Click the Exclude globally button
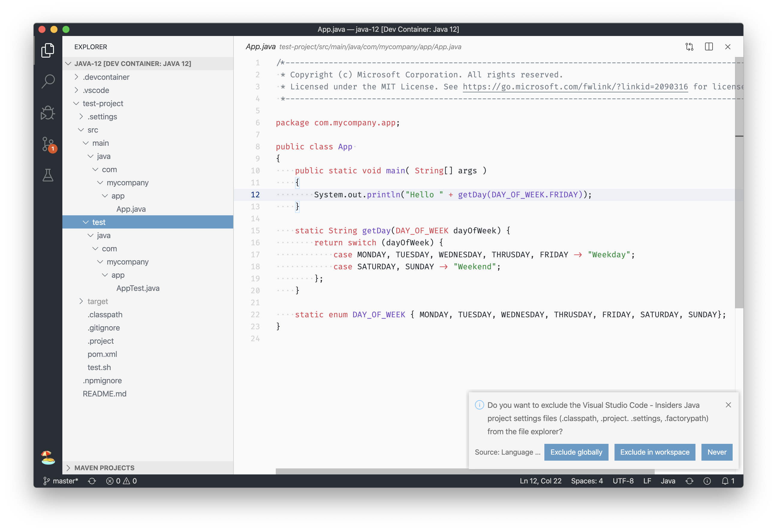The image size is (777, 532). point(576,452)
